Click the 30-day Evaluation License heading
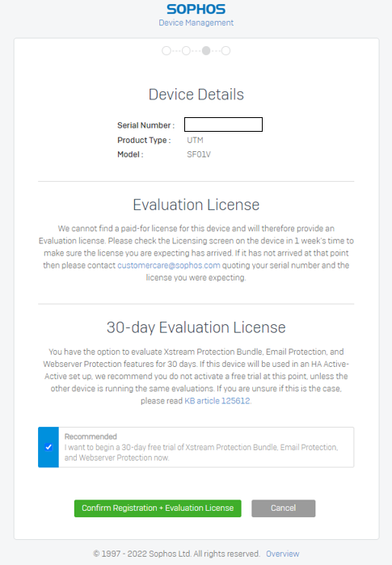Viewport: 392px width, 565px height. point(196,327)
